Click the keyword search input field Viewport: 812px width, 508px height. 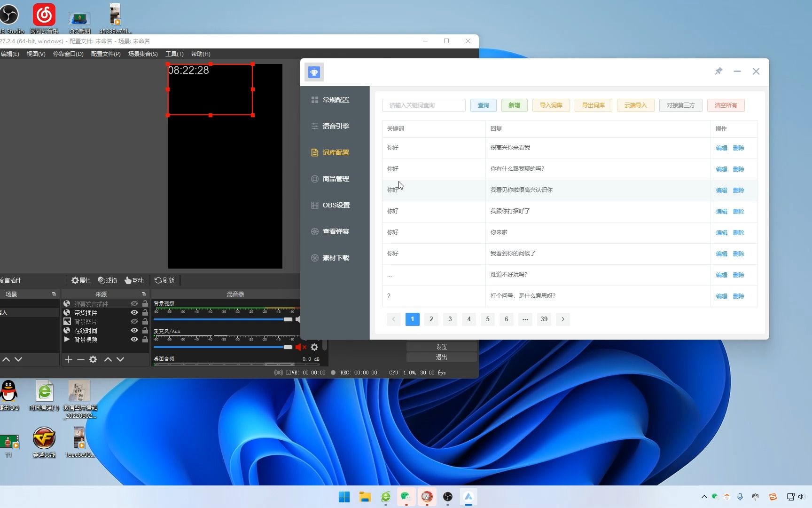coord(423,105)
